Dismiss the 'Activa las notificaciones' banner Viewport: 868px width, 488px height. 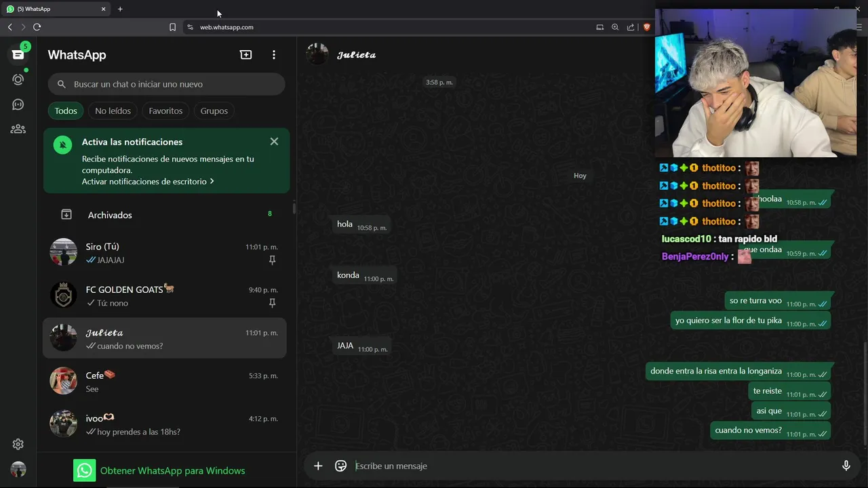(274, 142)
